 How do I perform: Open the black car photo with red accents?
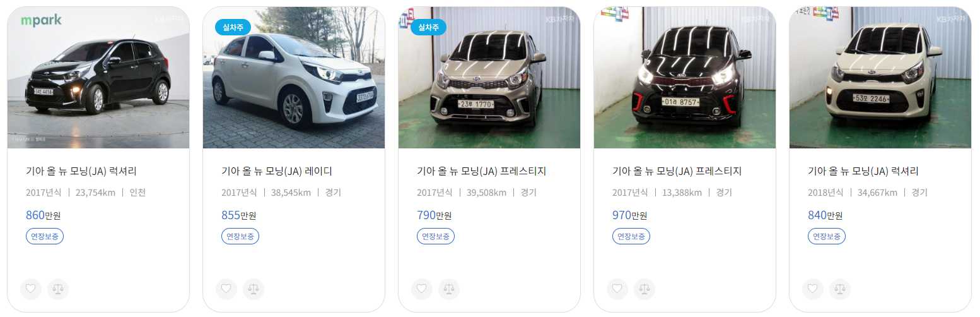coord(685,78)
